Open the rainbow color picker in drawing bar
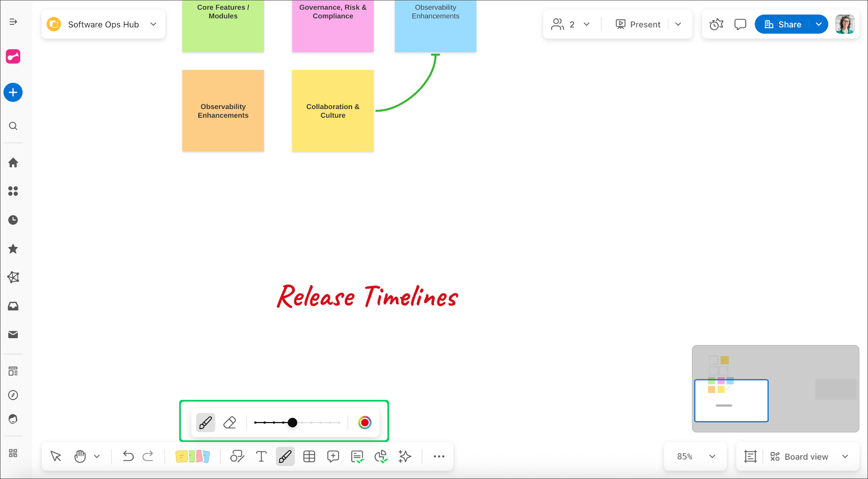868x479 pixels. point(365,423)
